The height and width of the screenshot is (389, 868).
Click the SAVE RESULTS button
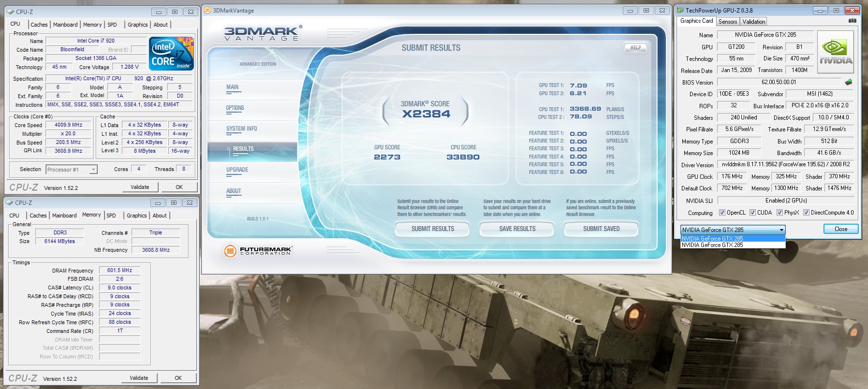517,229
